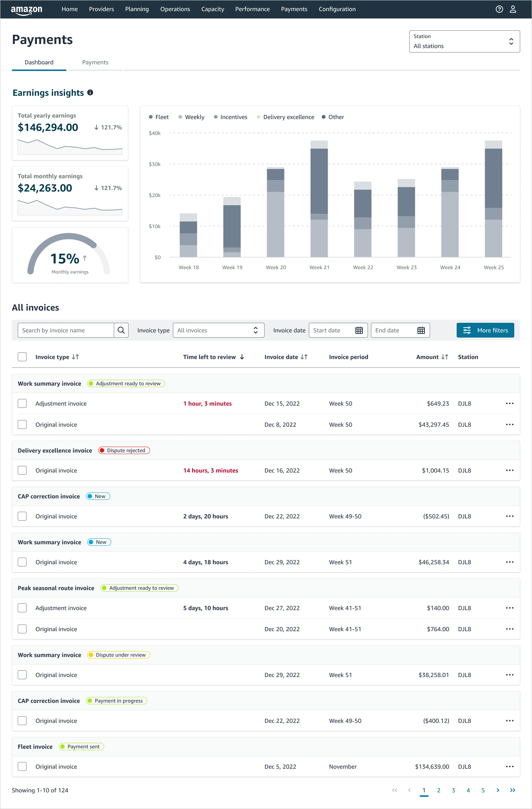532x809 pixels.
Task: Switch to the Payments tab
Action: pos(95,62)
